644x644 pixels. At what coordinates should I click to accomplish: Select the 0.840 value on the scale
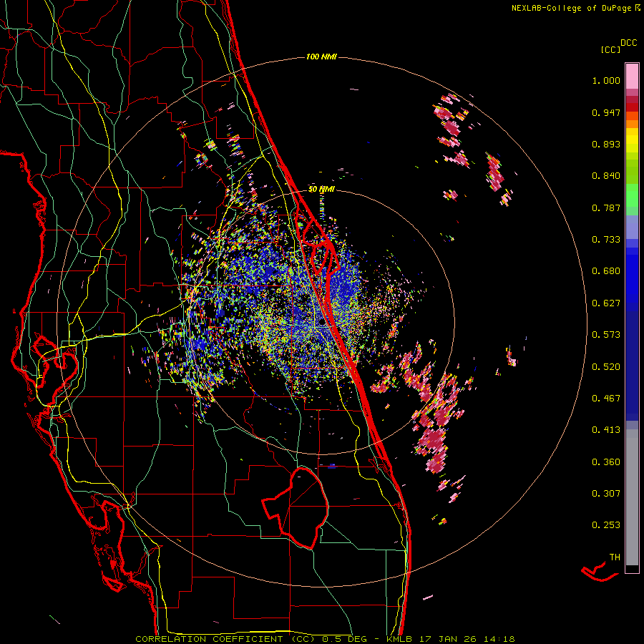click(x=606, y=176)
